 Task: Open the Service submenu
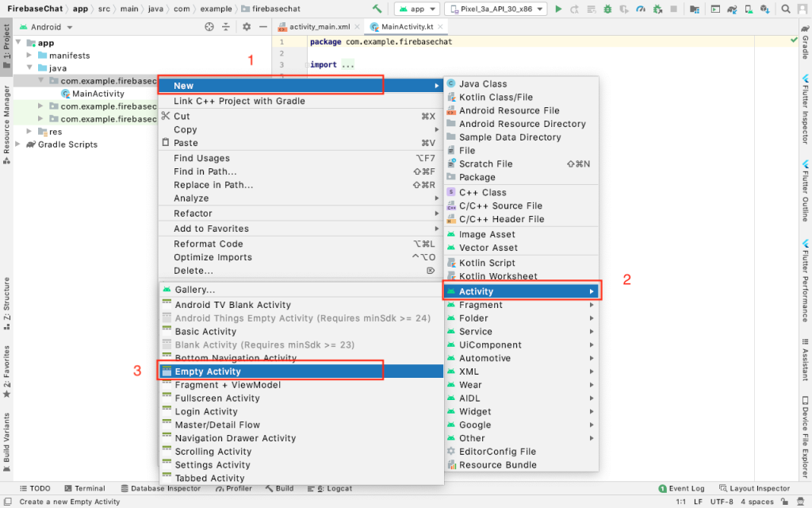pos(522,332)
